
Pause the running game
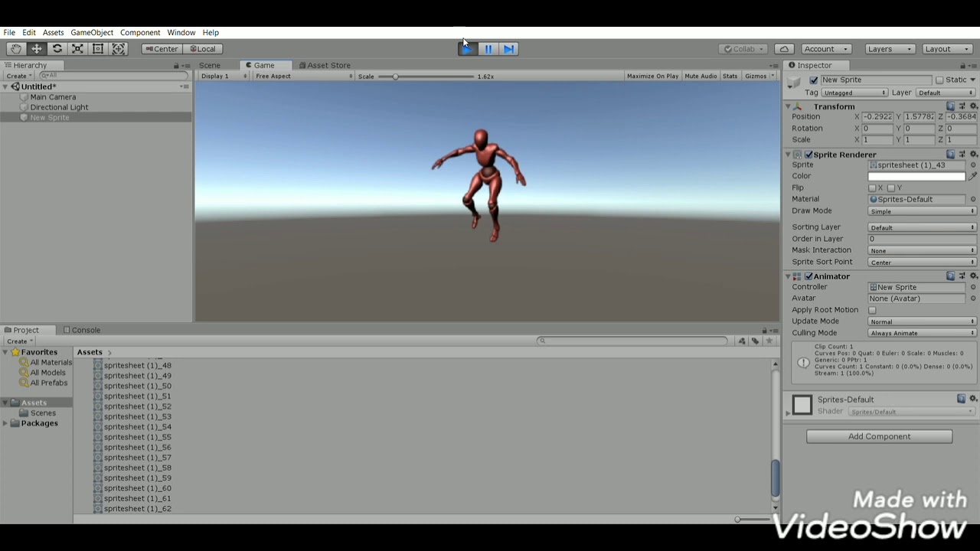click(488, 49)
